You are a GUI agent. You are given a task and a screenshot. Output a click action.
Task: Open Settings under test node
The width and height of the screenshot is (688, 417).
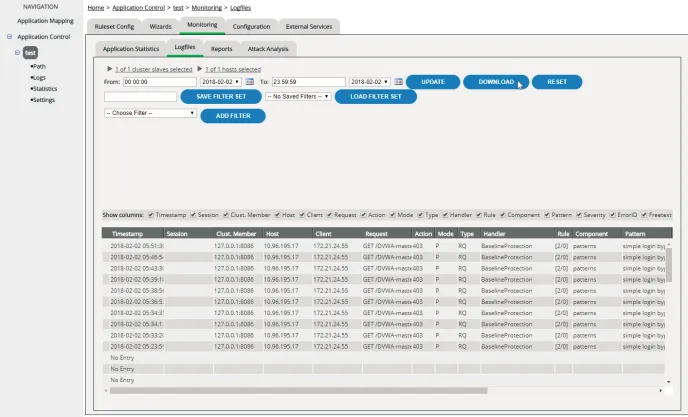tap(43, 100)
